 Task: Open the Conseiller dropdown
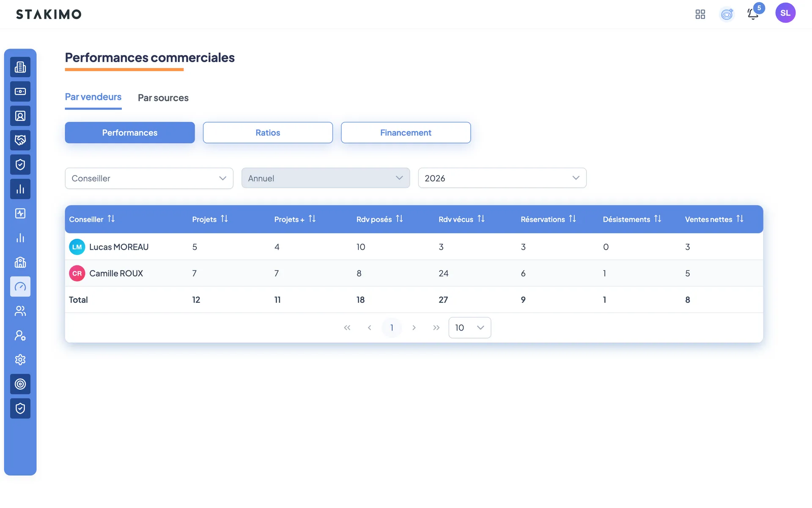[149, 178]
